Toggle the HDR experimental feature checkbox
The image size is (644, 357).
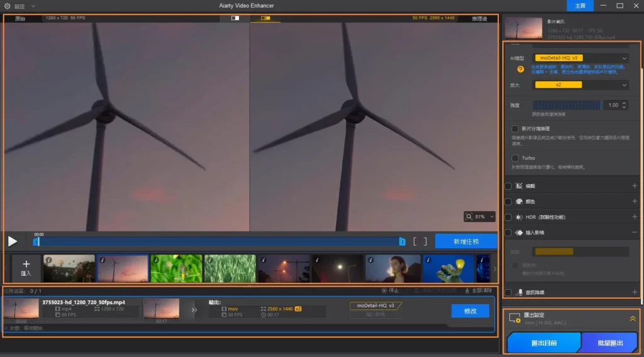click(508, 217)
